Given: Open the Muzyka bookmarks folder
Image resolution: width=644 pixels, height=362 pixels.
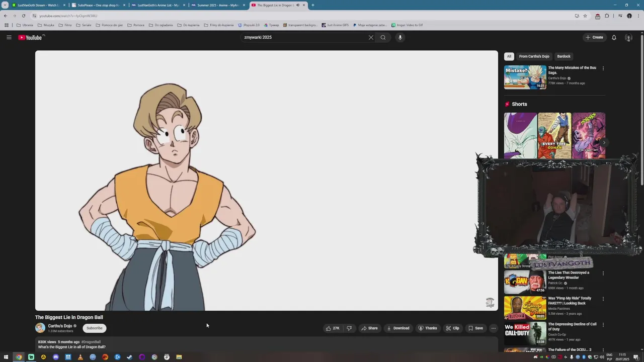Looking at the screenshot, I should [x=46, y=25].
